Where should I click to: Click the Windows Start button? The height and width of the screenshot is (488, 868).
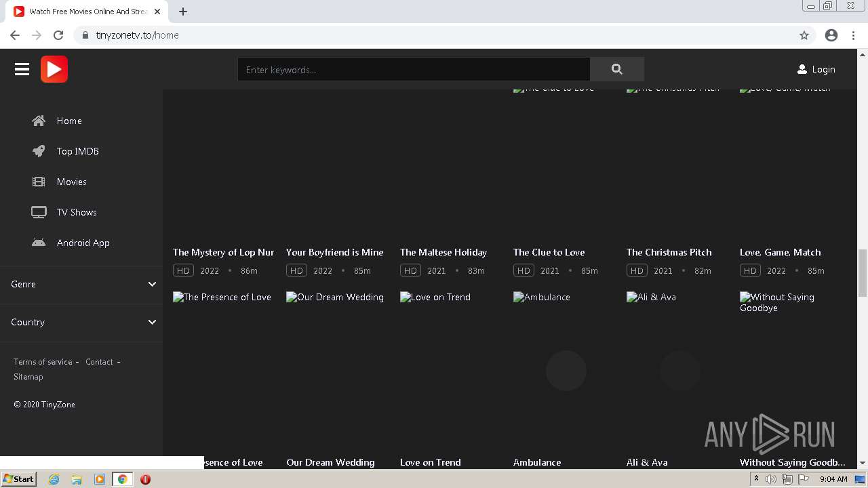tap(18, 479)
